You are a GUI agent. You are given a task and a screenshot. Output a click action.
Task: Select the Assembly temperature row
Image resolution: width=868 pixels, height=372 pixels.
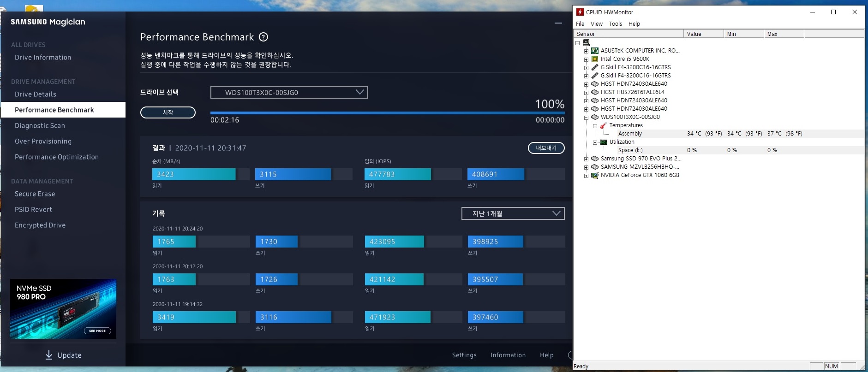click(x=718, y=134)
